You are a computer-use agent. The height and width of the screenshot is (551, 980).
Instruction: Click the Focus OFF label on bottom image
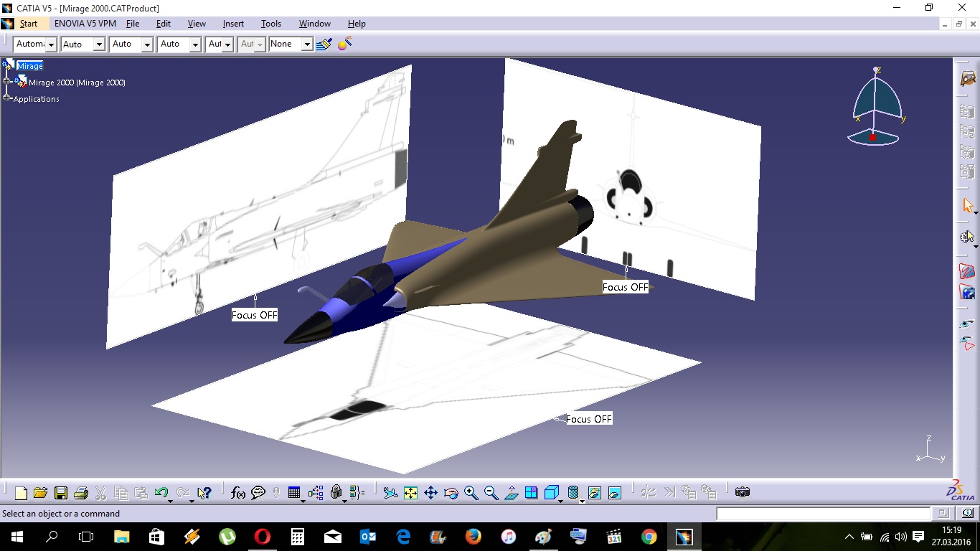tap(589, 419)
